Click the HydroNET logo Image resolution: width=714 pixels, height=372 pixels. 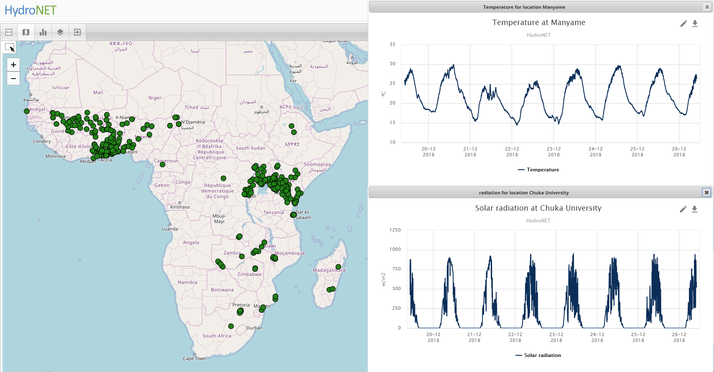30,10
